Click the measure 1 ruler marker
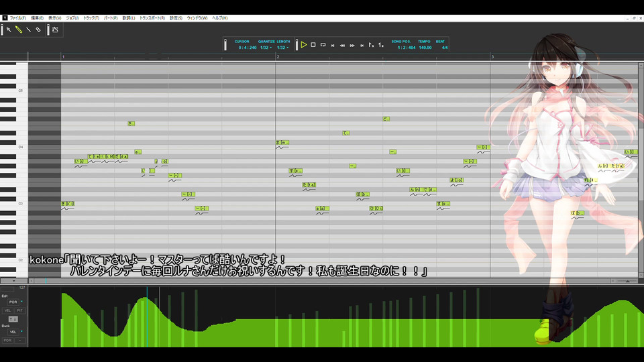 63,56
